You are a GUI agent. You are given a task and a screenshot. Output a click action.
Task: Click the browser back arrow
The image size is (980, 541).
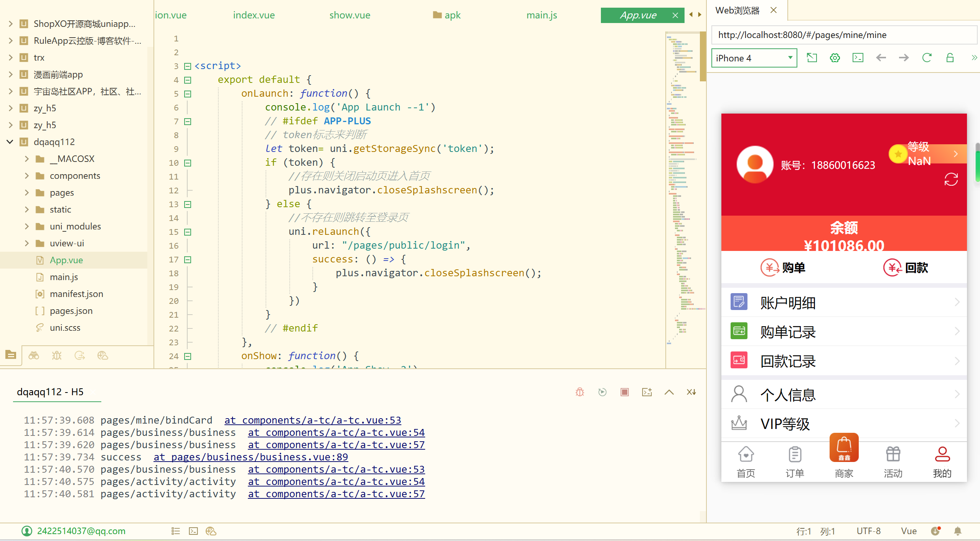pos(881,58)
